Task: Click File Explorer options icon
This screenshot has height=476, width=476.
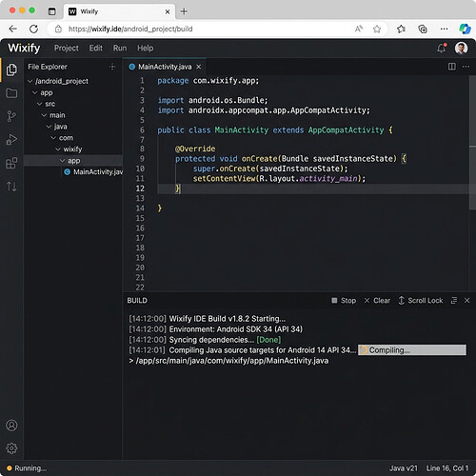Action: pyautogui.click(x=112, y=67)
